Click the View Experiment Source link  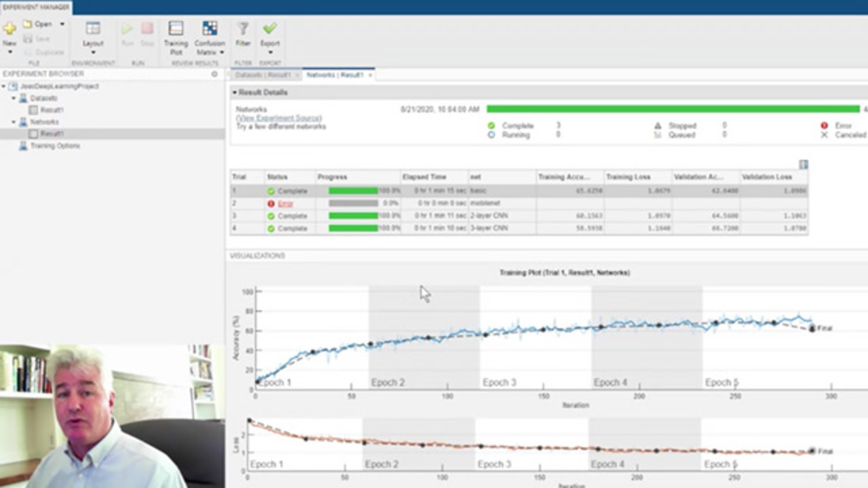pyautogui.click(x=279, y=118)
